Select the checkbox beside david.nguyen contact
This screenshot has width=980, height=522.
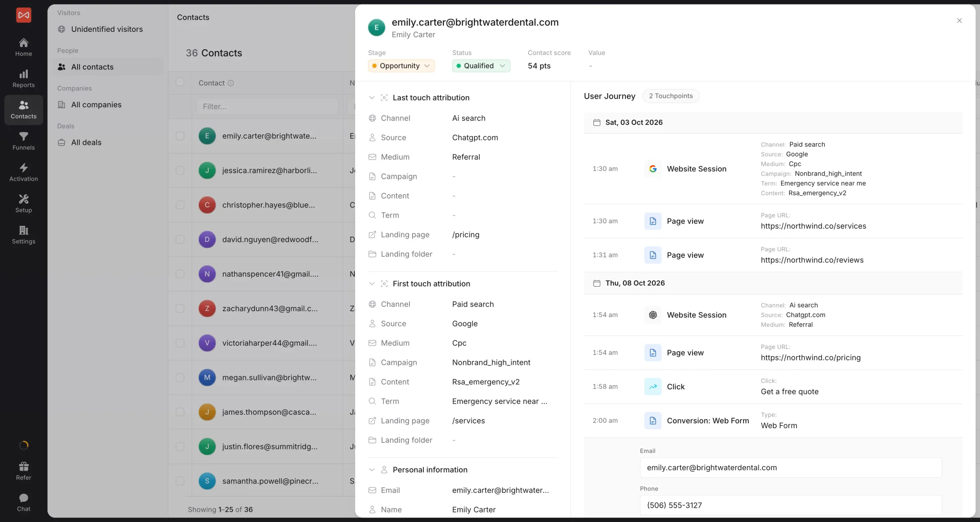[180, 240]
